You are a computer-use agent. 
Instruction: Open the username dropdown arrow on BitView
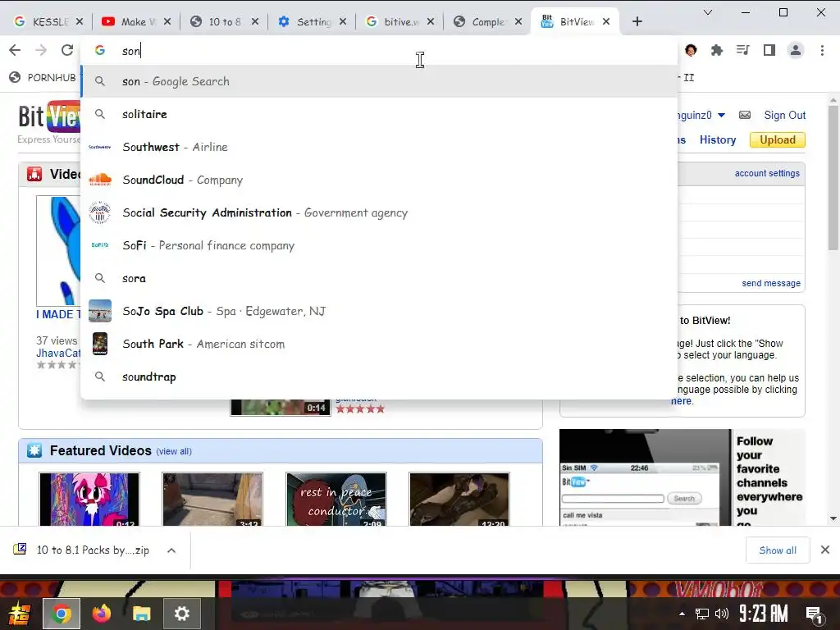[x=721, y=115]
